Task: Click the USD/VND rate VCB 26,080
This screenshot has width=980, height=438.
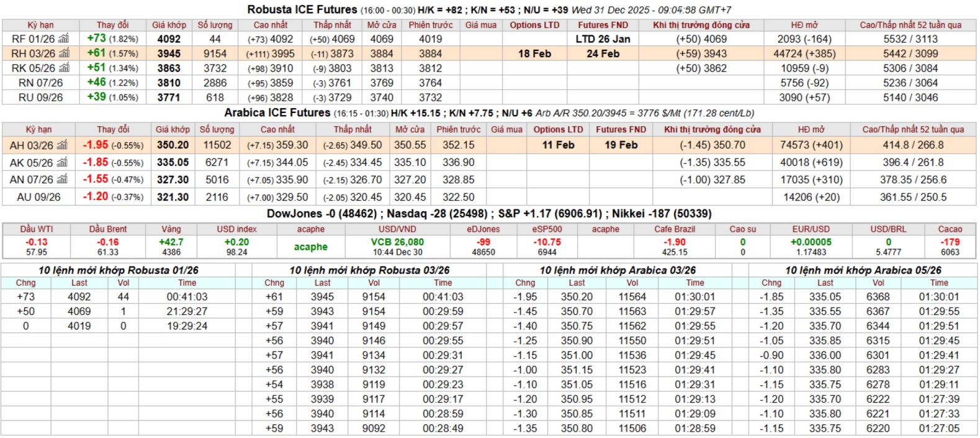Action: (397, 242)
